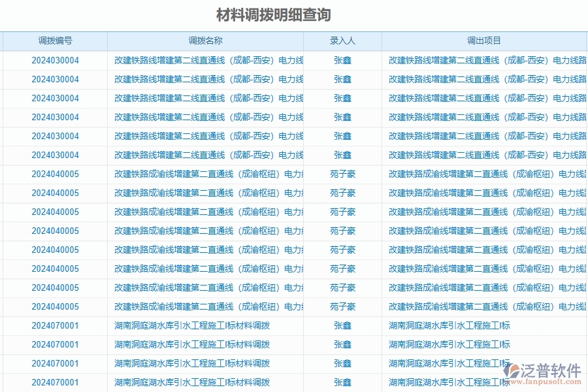Select the first 2024070001 transfer number
The width and height of the screenshot is (588, 392).
click(56, 325)
